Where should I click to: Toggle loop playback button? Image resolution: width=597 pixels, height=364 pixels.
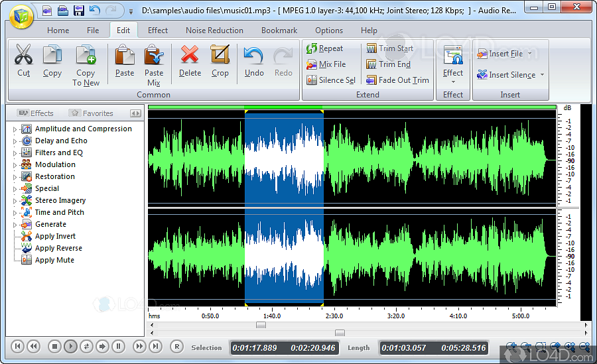tap(87, 346)
